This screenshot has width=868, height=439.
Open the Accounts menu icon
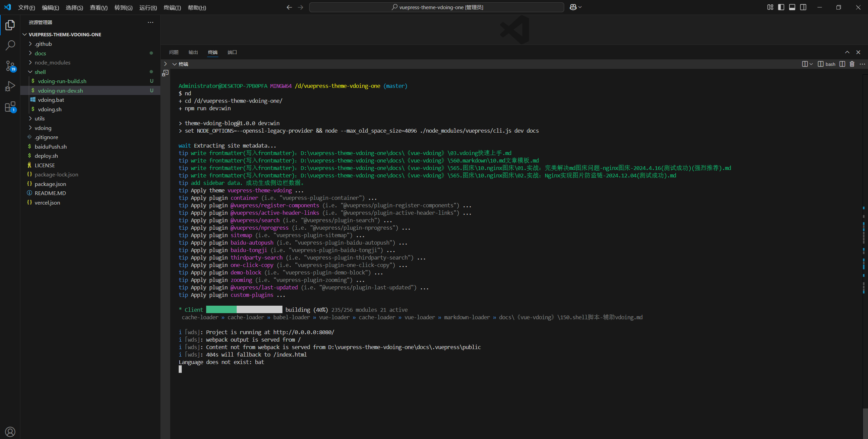[10, 432]
